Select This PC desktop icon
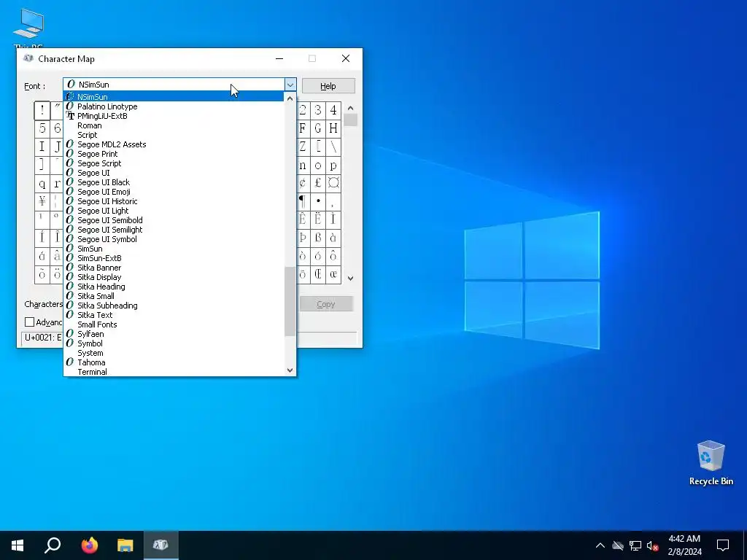The image size is (747, 560). point(28,28)
